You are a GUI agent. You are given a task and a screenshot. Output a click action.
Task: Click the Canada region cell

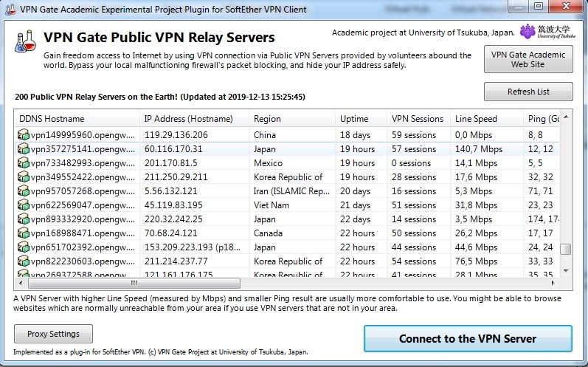[268, 233]
